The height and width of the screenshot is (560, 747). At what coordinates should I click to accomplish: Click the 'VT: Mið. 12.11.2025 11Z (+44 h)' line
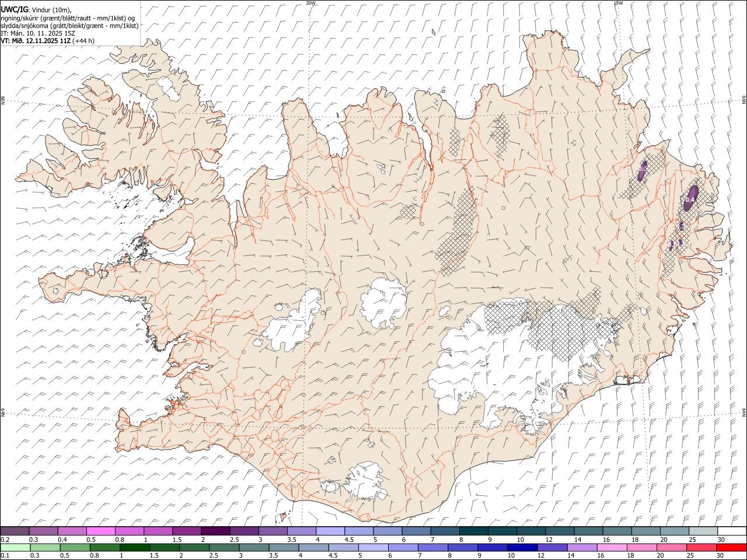(47, 41)
